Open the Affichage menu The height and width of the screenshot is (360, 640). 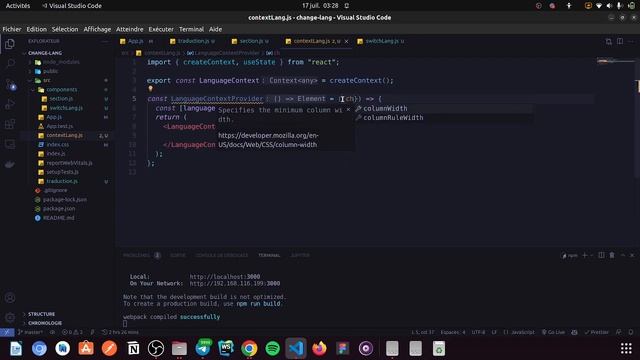click(x=97, y=29)
